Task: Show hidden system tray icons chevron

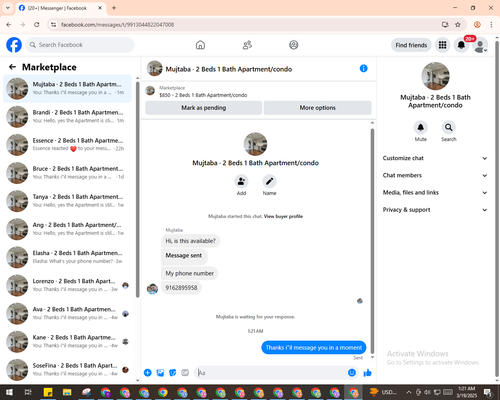Action: point(409,392)
